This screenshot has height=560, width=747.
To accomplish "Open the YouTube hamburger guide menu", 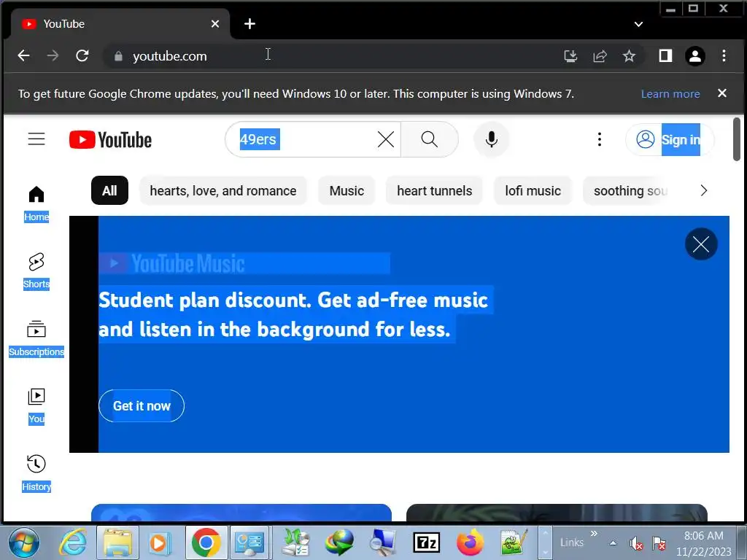I will (x=36, y=139).
